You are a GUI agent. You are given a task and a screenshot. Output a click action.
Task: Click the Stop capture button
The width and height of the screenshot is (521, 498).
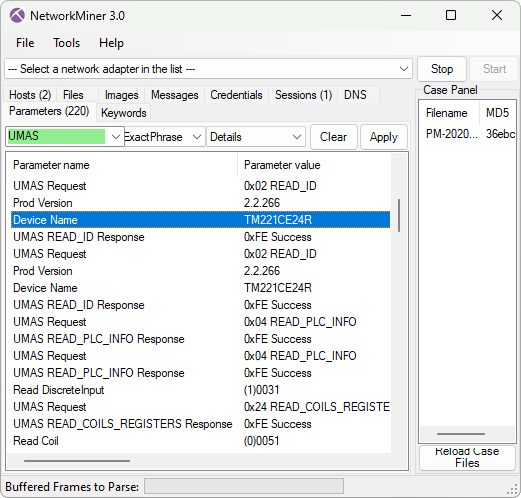tap(442, 69)
